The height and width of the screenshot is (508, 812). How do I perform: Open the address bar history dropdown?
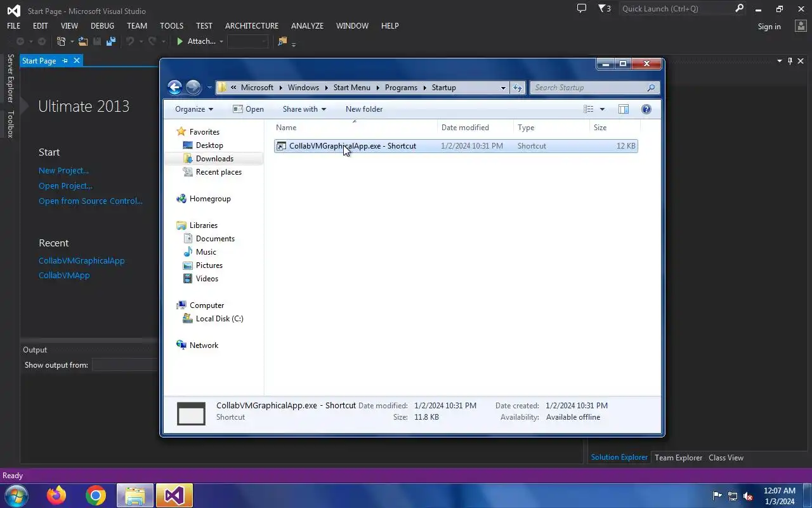[503, 88]
